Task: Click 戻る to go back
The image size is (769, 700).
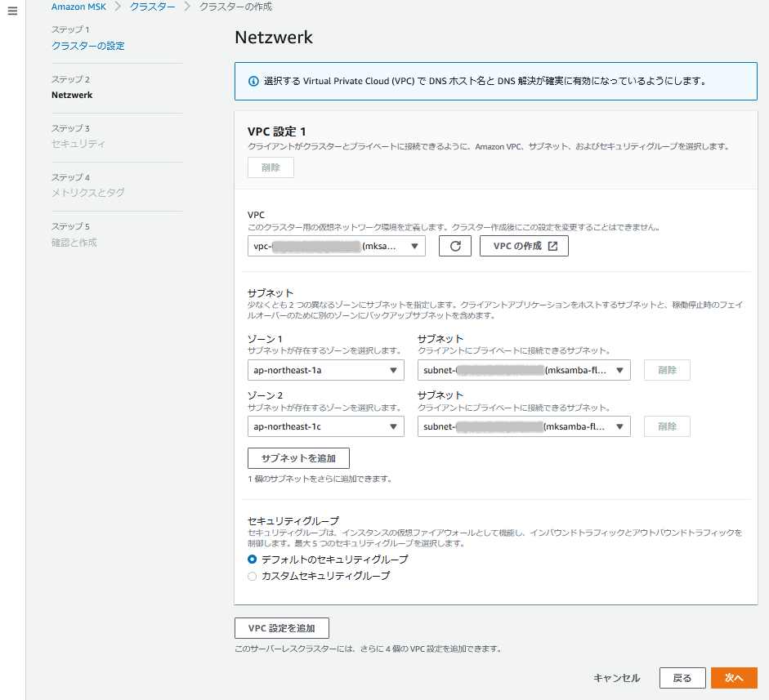Action: tap(682, 678)
